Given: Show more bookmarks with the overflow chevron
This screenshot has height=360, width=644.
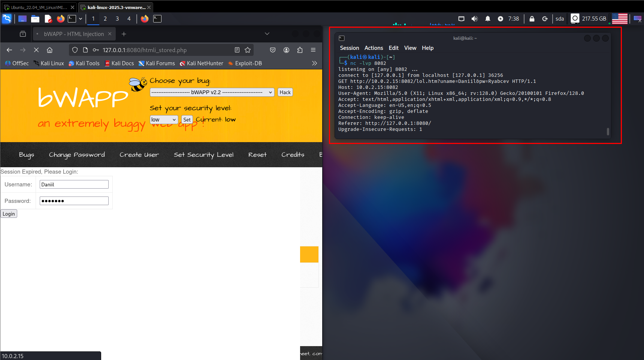Looking at the screenshot, I should point(314,63).
